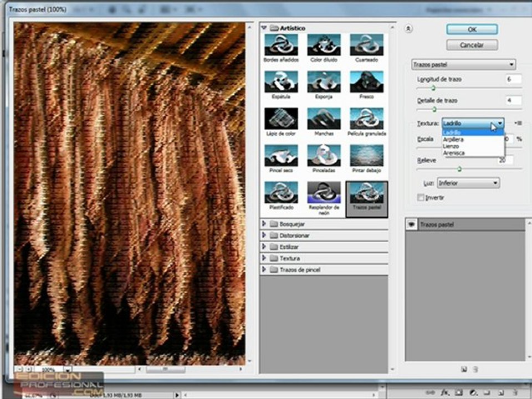The image size is (532, 399).
Task: Pick the Película granulada filter
Action: point(366,119)
